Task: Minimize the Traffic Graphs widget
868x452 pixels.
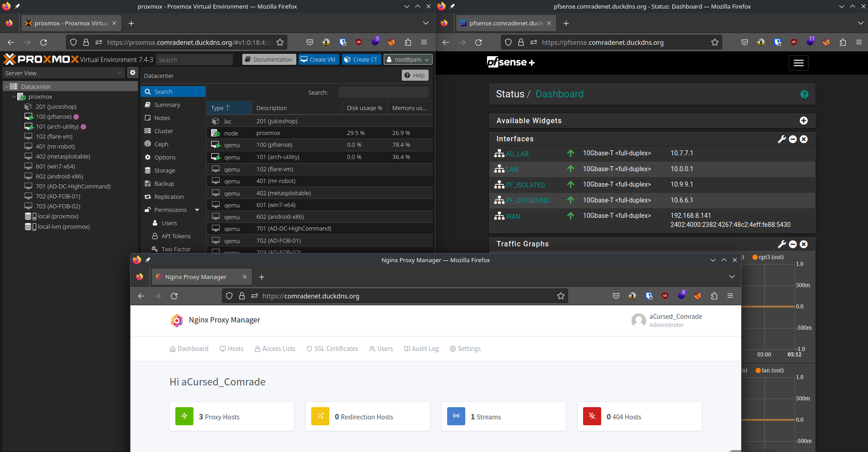Action: pyautogui.click(x=793, y=244)
